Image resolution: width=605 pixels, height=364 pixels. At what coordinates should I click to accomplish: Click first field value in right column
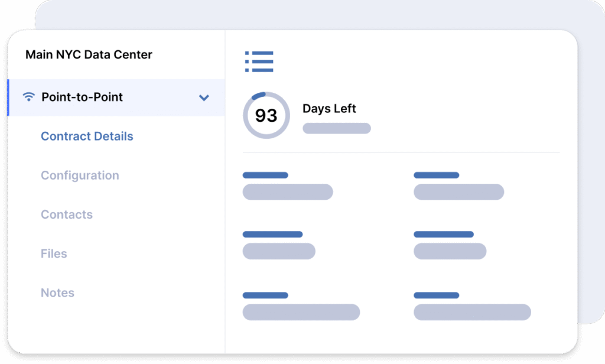pos(458,192)
